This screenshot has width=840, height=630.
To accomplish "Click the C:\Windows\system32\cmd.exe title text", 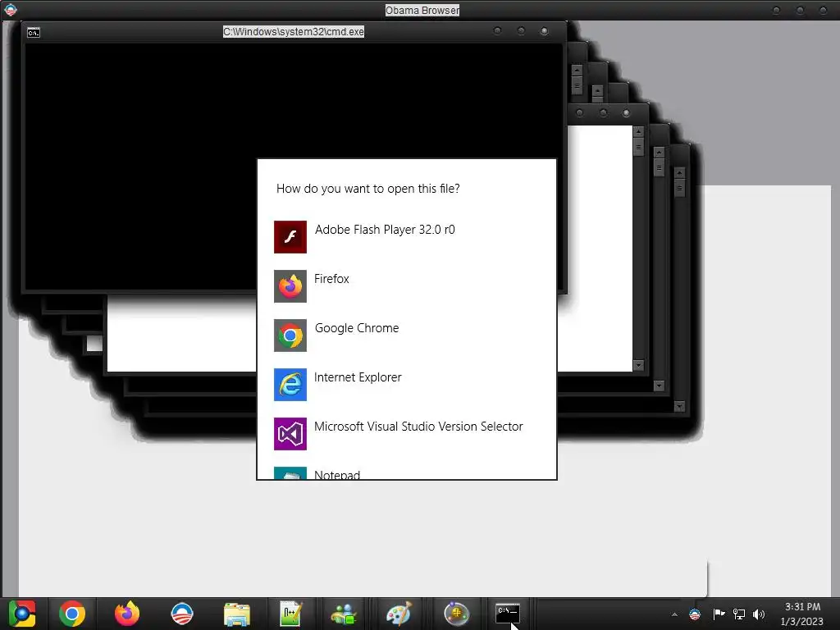I will [294, 32].
